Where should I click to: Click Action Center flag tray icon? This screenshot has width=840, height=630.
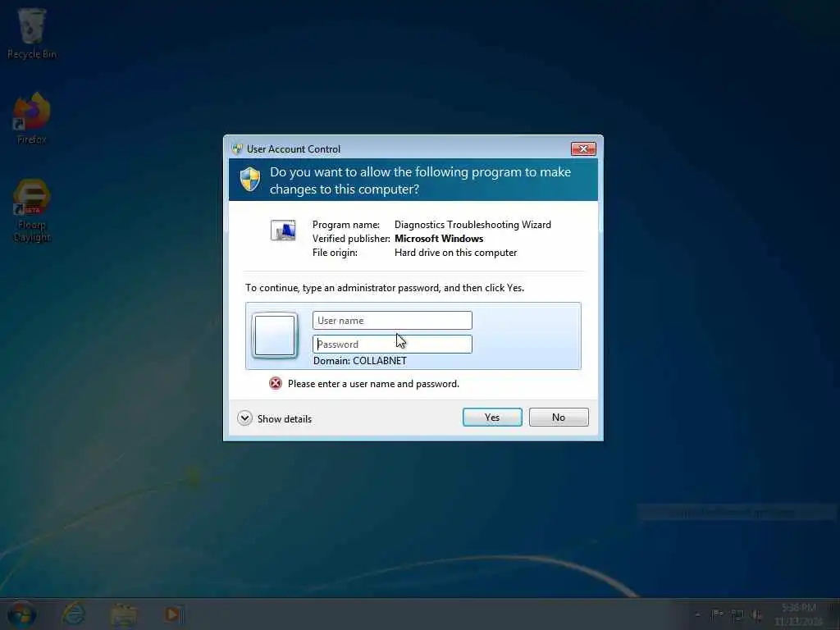point(717,614)
